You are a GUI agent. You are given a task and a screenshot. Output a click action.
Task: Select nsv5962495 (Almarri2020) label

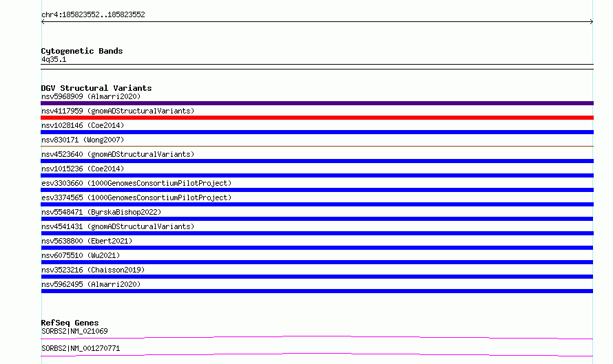91,284
